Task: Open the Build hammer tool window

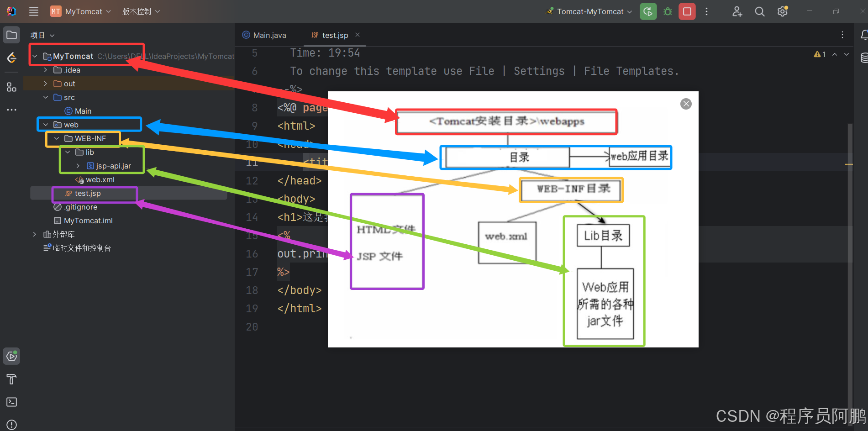Action: (11, 379)
